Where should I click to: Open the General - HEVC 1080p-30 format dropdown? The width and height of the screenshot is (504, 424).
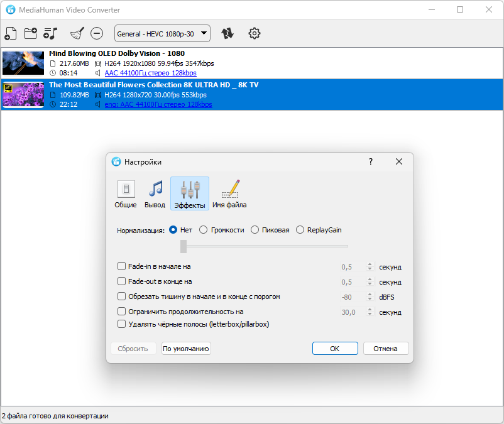point(162,33)
